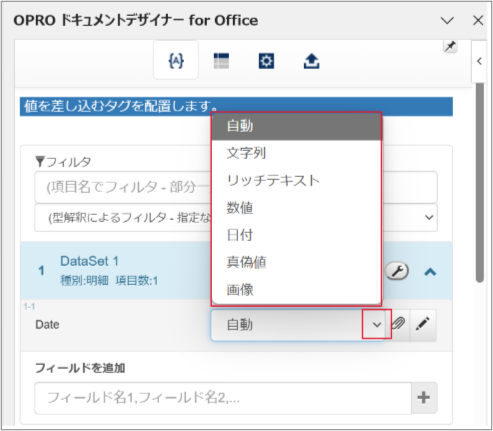Click the item name filter input
Image resolution: width=493 pixels, height=431 pixels.
[236, 187]
